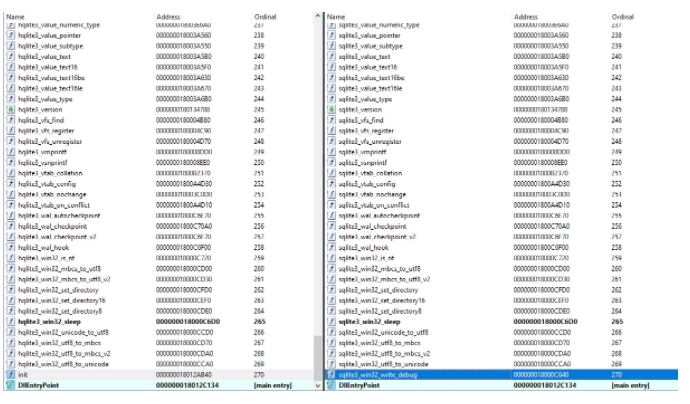Click the function icon beside sqlite3_wal_autocheckpoint
The image size is (690, 404).
click(331, 216)
